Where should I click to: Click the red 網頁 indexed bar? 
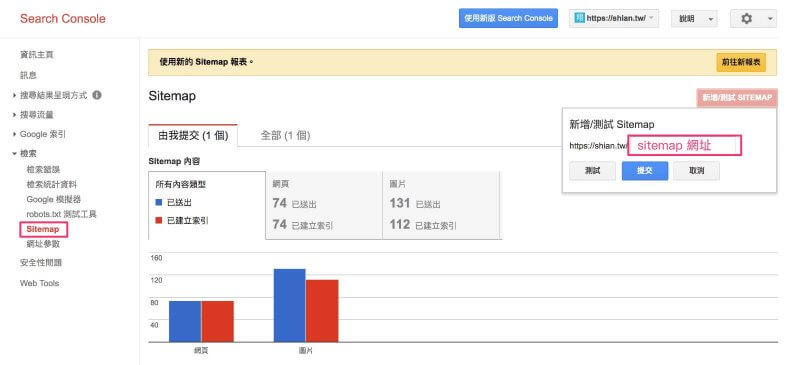217,322
